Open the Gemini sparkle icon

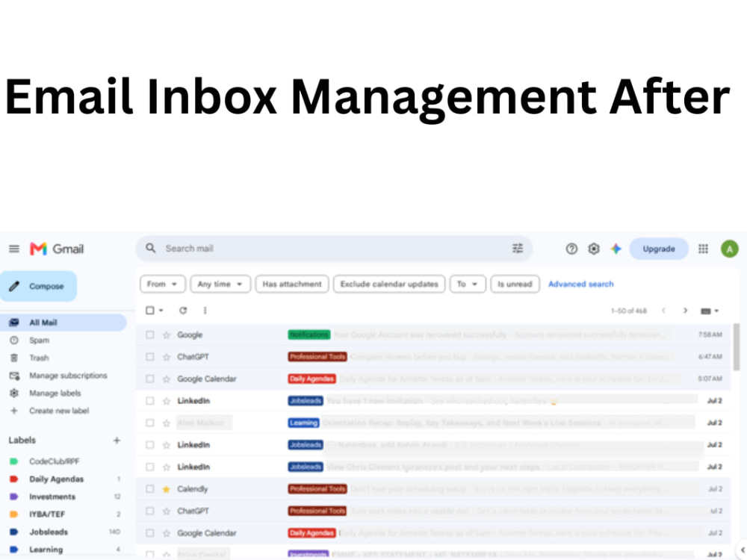tap(616, 249)
